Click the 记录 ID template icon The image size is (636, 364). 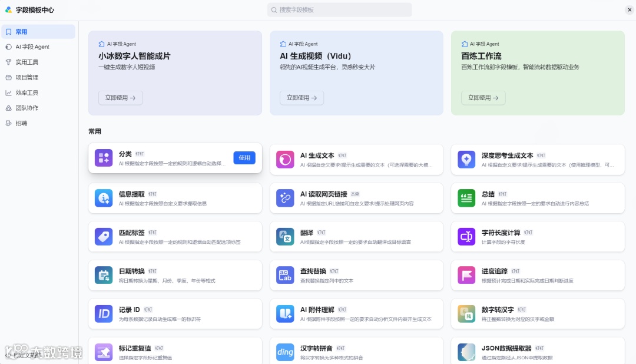[x=104, y=314]
